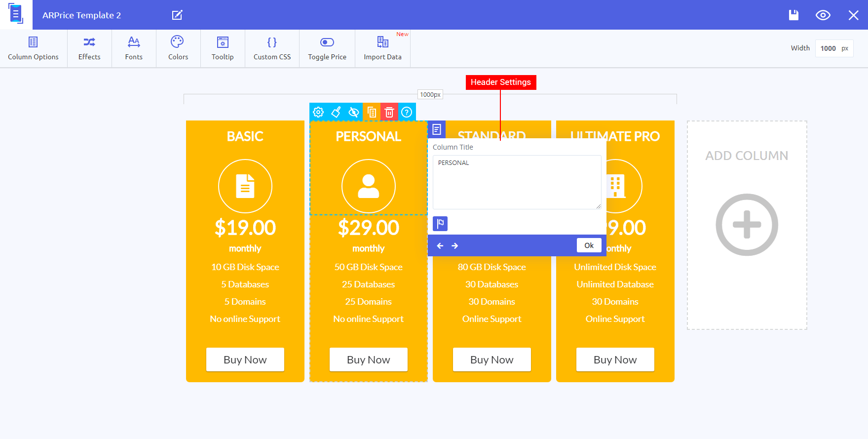Click Buy Now in ULTIMATE PRO column

[615, 359]
